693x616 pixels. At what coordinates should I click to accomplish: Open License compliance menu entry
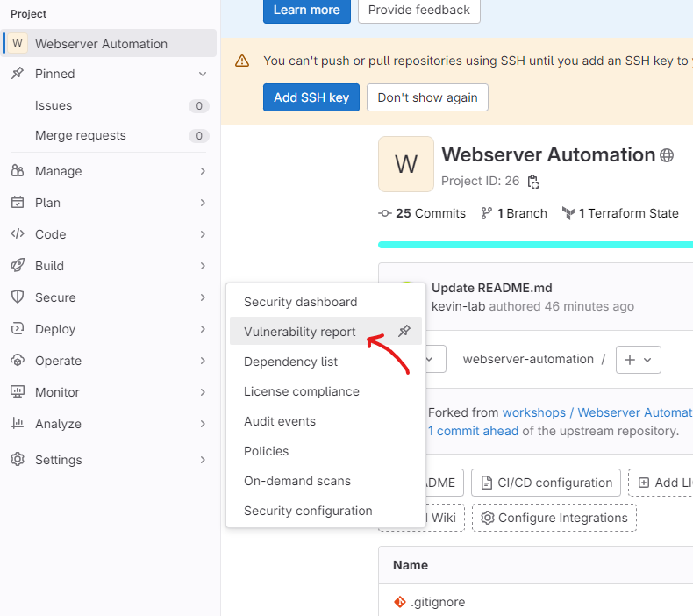(325, 391)
